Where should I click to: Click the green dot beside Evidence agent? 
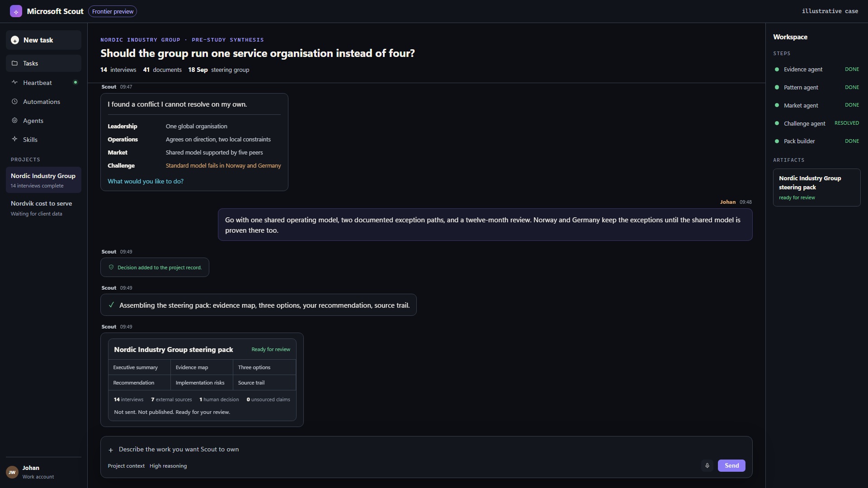777,70
